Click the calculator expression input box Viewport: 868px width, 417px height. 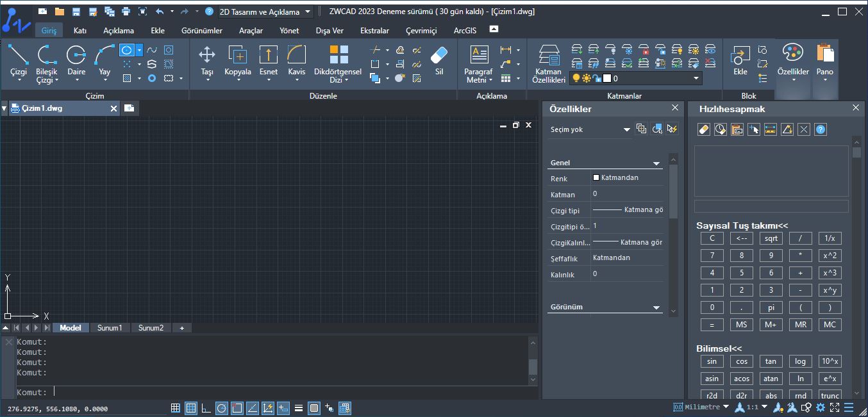pos(771,206)
